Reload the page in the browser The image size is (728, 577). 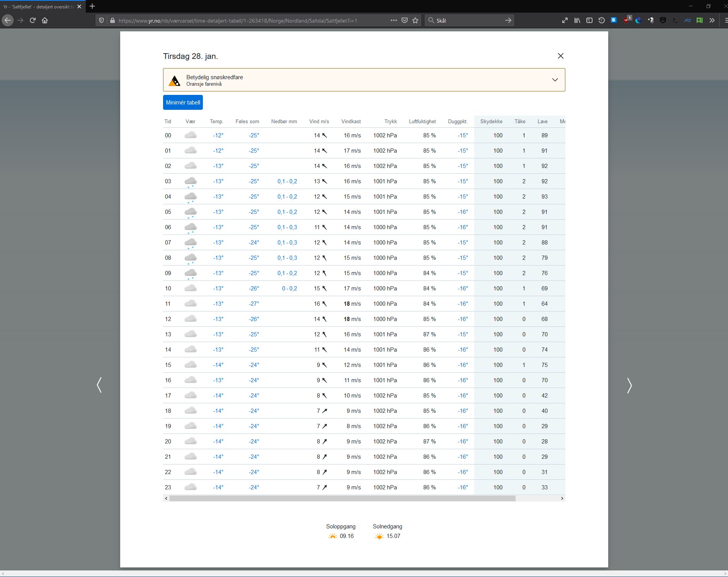tap(33, 20)
